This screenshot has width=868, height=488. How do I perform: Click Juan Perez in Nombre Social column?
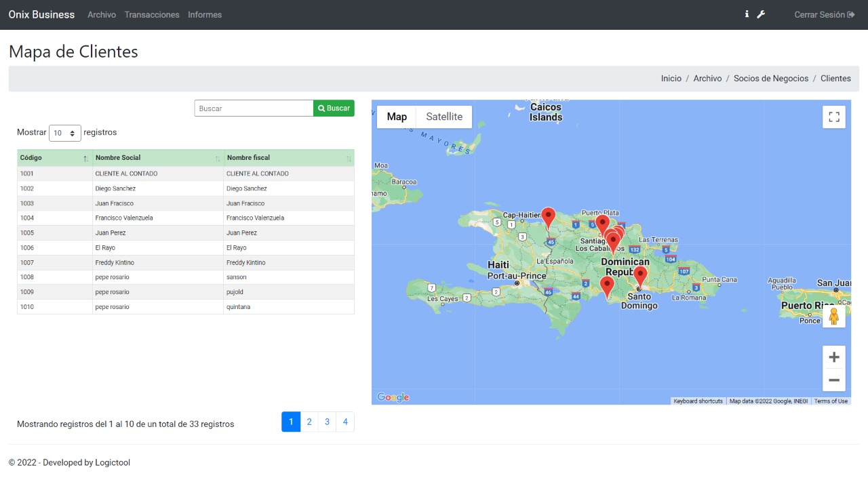[158, 233]
